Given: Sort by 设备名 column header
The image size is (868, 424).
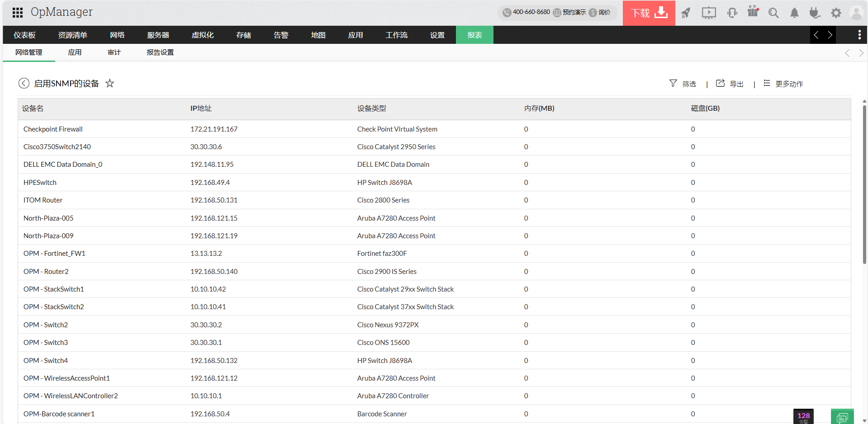Looking at the screenshot, I should pyautogui.click(x=33, y=108).
